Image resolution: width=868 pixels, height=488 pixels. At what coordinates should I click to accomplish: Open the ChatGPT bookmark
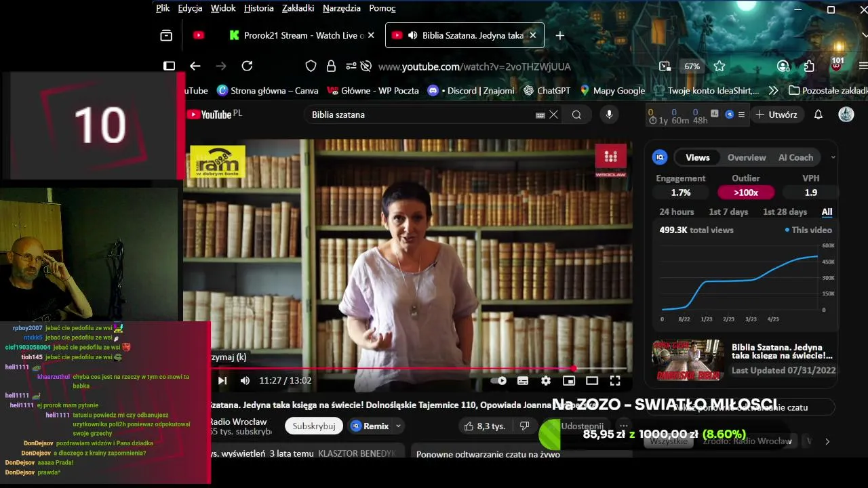547,90
